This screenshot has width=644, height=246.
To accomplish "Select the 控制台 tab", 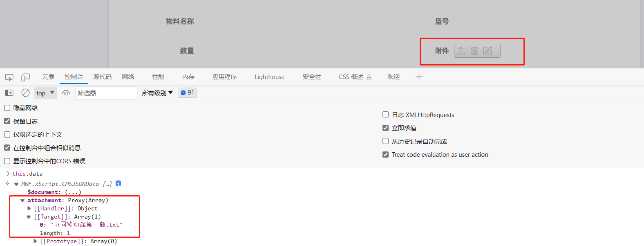I will [x=74, y=77].
